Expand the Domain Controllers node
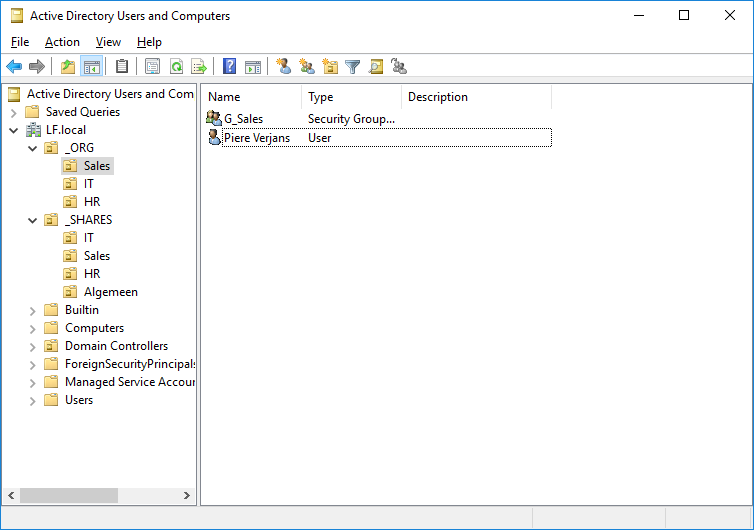 point(32,347)
